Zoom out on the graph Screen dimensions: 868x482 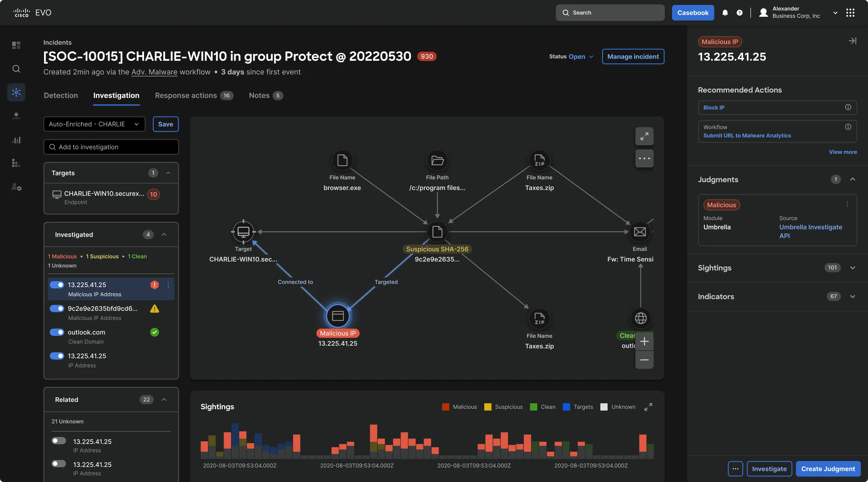click(x=644, y=360)
